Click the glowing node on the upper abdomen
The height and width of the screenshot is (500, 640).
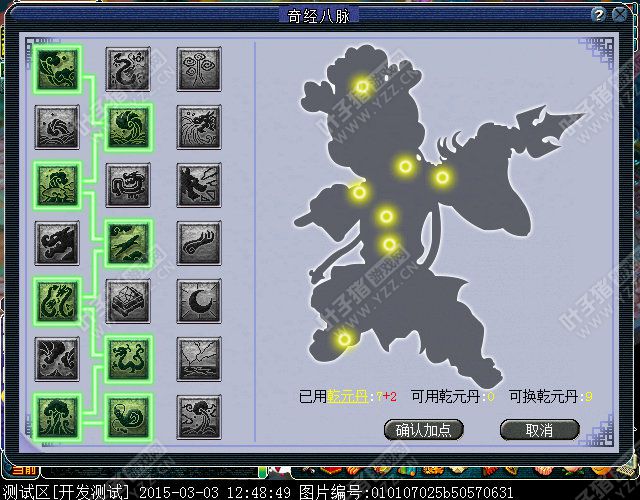pos(386,216)
